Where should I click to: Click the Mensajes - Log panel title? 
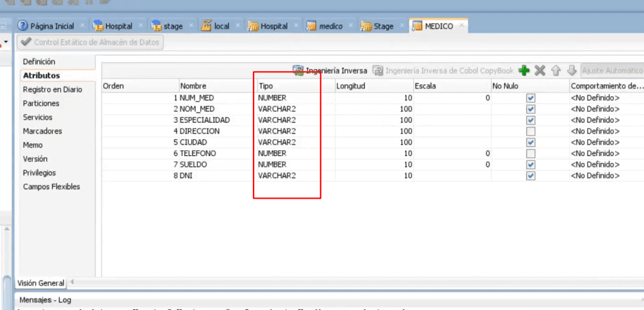click(45, 300)
